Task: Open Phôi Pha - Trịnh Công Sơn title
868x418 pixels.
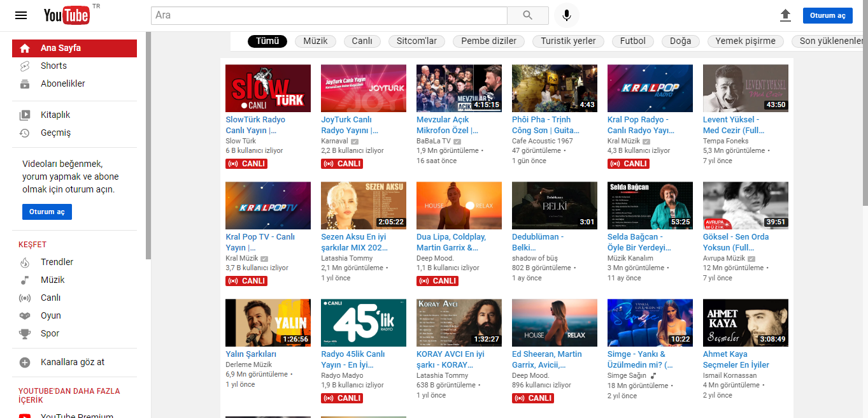Action: 546,125
